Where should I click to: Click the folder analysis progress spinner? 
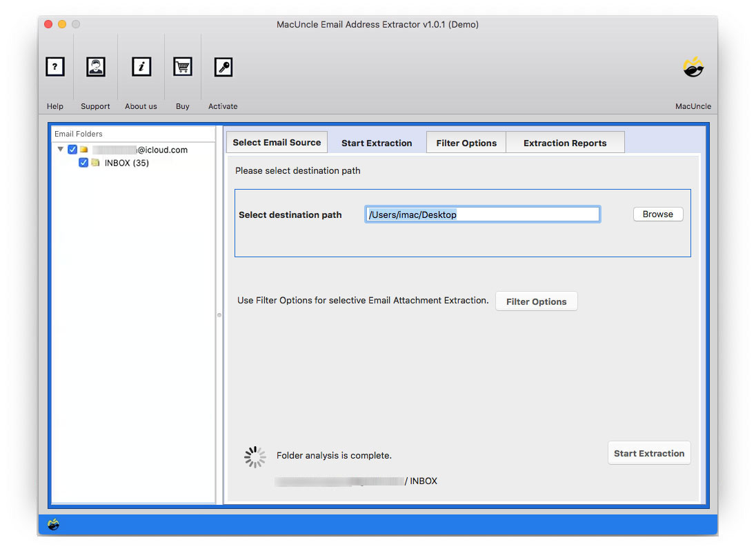(255, 457)
